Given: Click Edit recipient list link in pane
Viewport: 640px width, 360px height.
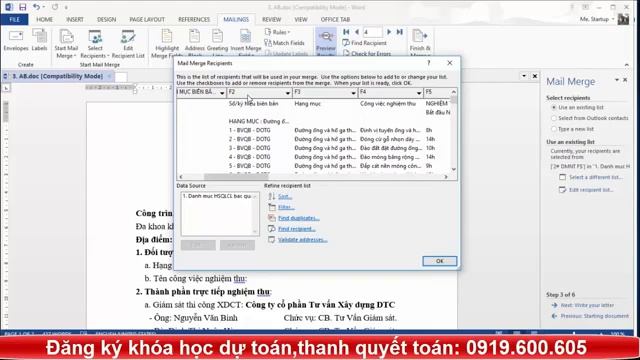Looking at the screenshot, I should [591, 190].
